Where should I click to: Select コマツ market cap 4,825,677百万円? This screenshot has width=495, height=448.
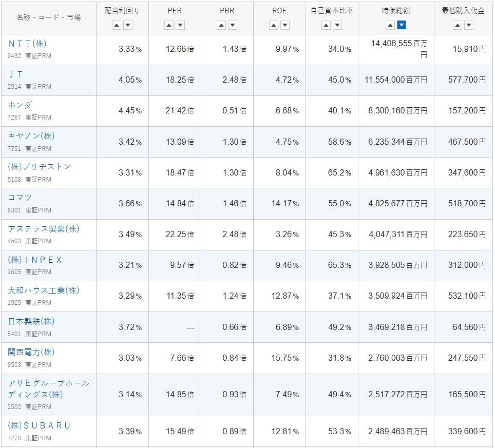click(398, 204)
